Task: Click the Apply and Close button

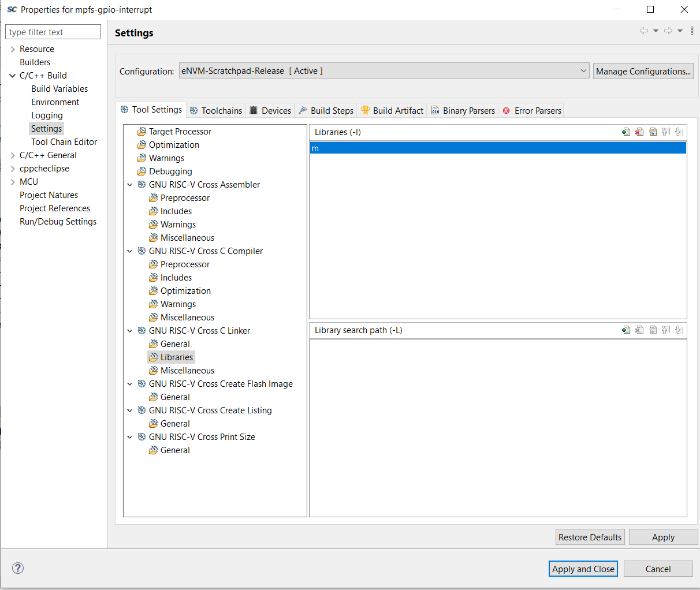Action: [x=583, y=569]
